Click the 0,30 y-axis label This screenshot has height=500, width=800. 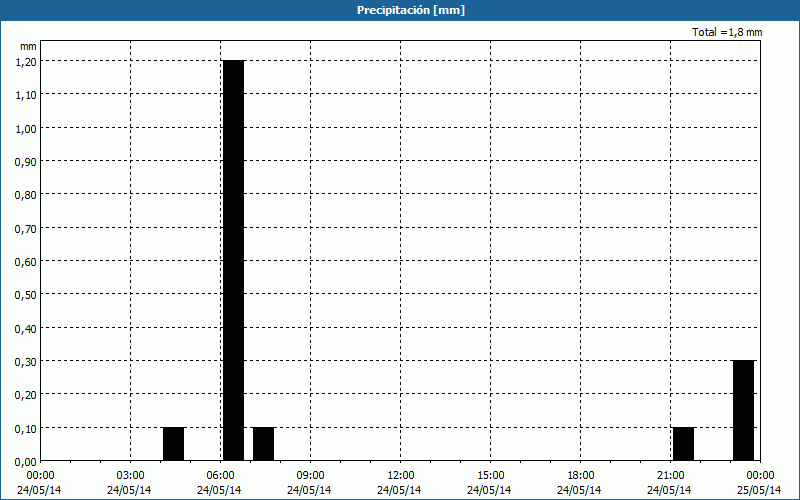26,362
